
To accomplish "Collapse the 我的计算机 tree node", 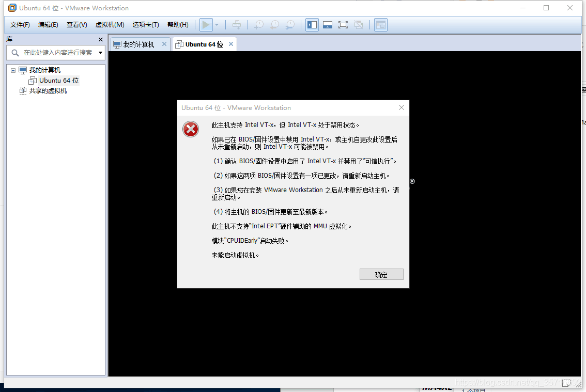I will click(x=13, y=70).
